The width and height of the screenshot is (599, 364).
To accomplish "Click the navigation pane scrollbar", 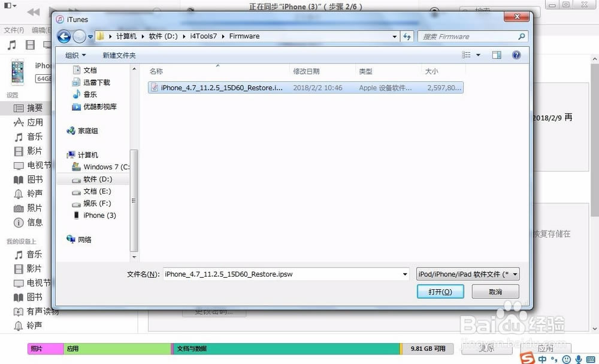I will tap(134, 201).
